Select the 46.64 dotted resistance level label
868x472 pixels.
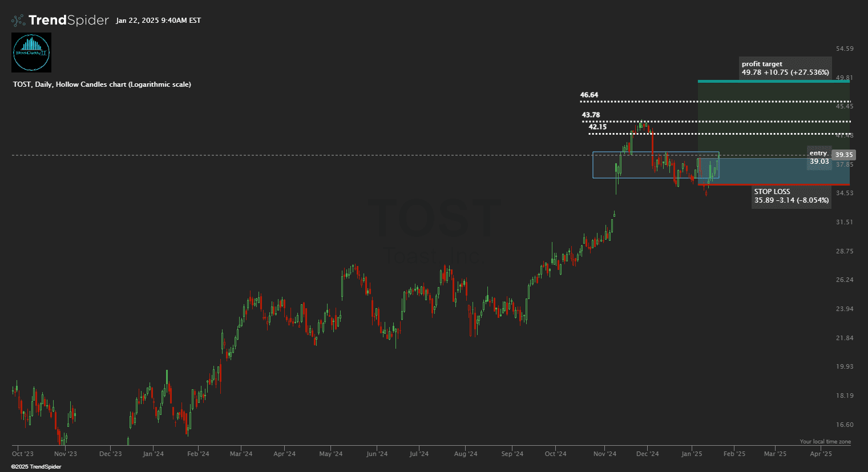[x=589, y=95]
